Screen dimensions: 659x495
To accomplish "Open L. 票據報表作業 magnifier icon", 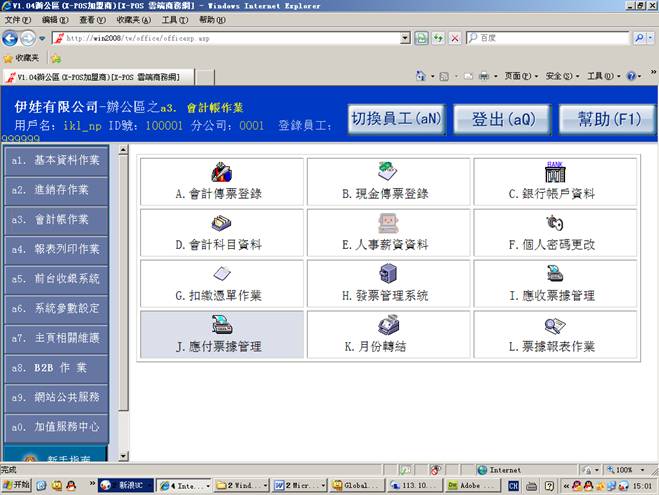I will click(554, 325).
